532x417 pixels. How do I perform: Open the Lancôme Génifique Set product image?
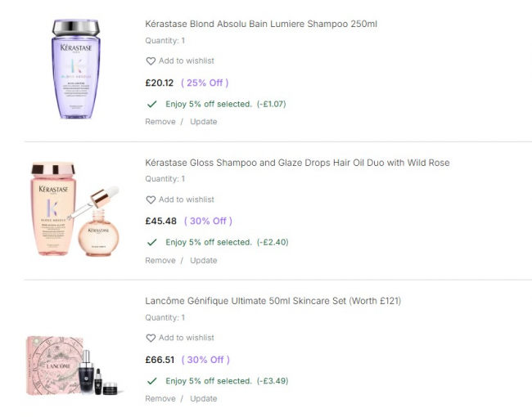coord(75,365)
